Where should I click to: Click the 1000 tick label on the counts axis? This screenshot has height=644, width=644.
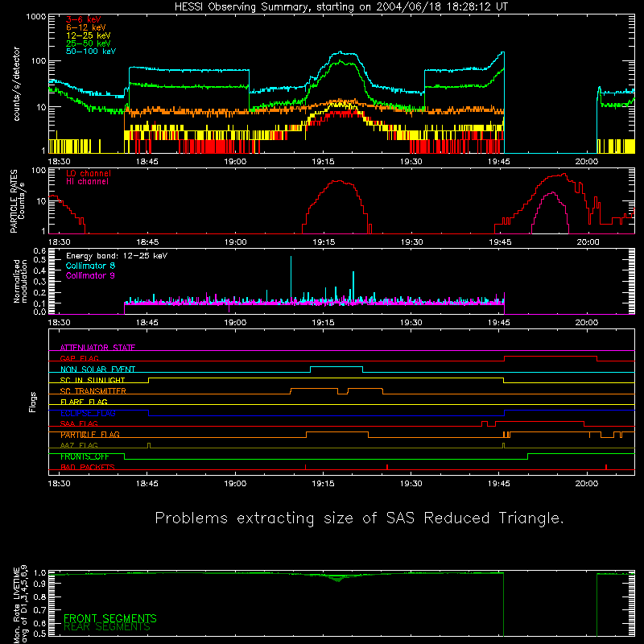(x=36, y=16)
